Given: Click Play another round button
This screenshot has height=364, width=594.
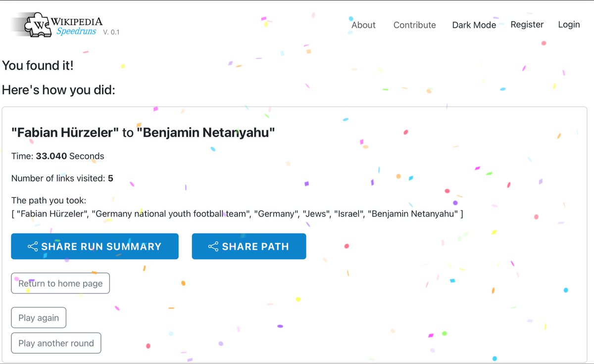Looking at the screenshot, I should [56, 343].
